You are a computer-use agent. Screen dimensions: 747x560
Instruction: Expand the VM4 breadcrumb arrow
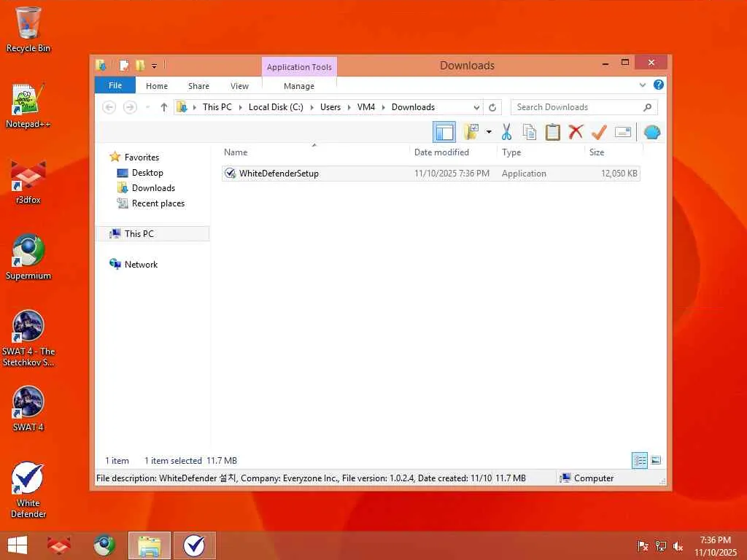pos(383,108)
